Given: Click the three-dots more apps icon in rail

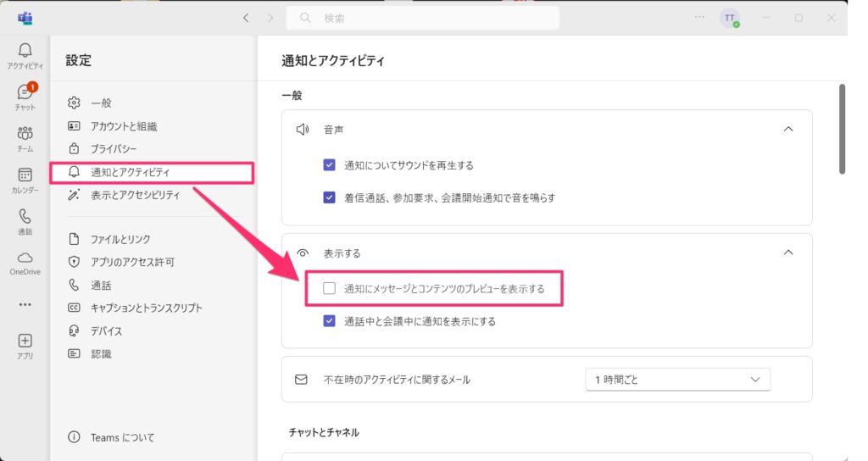Looking at the screenshot, I should (25, 304).
